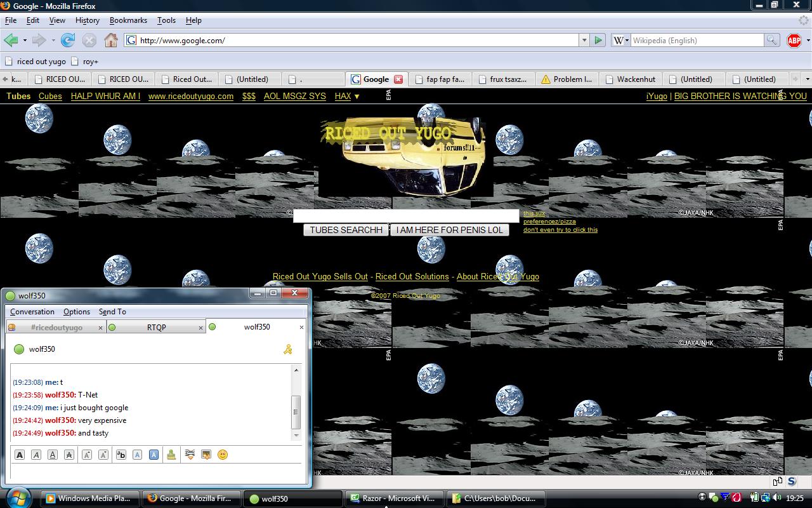Open the Bookmarks menu
This screenshot has width=812, height=508.
[x=128, y=20]
